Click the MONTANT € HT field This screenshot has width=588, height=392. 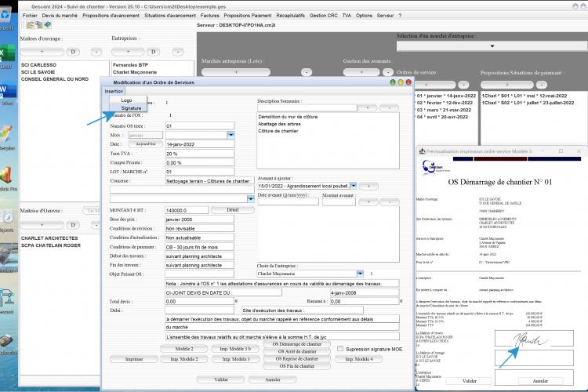[x=187, y=210]
